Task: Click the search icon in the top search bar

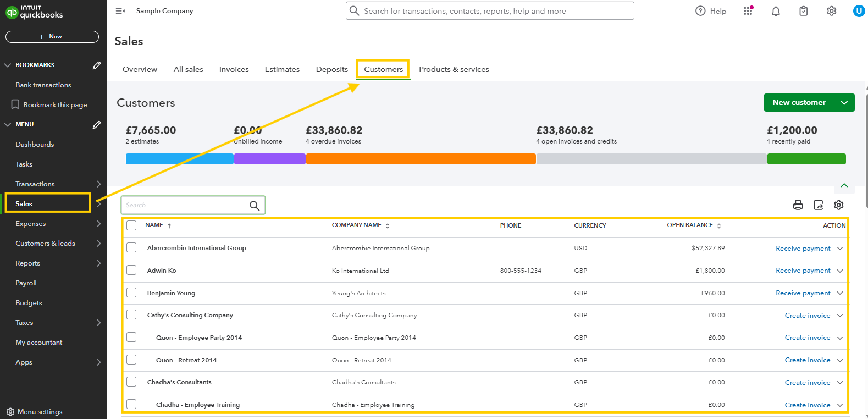Action: pos(355,11)
